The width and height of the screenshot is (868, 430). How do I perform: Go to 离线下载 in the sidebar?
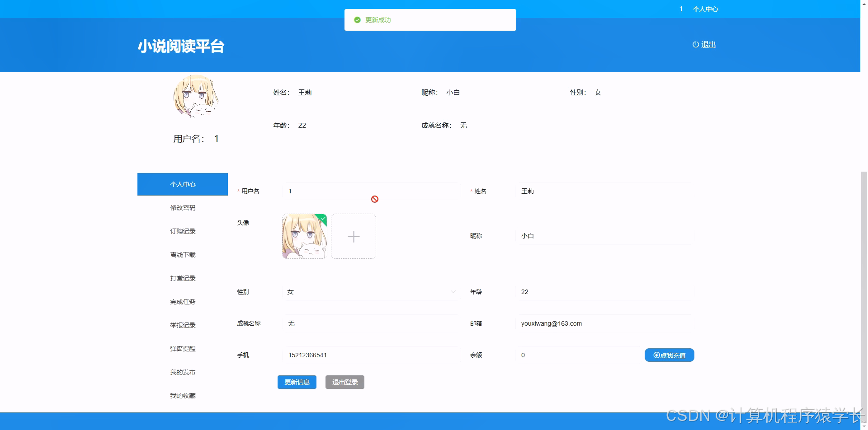pos(183,255)
